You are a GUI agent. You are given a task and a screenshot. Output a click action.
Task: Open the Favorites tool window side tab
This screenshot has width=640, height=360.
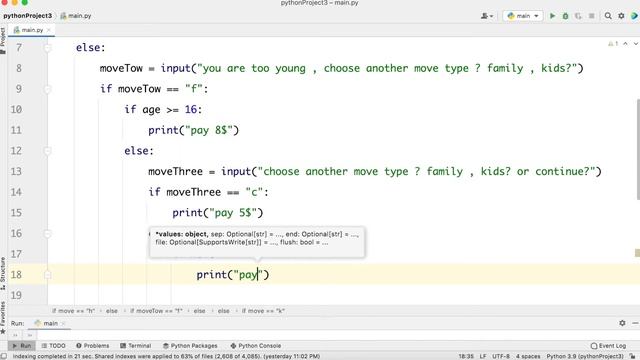[x=3, y=318]
